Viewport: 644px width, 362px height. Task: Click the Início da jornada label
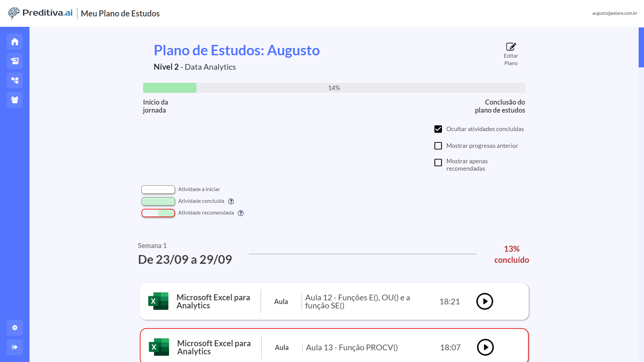click(156, 106)
